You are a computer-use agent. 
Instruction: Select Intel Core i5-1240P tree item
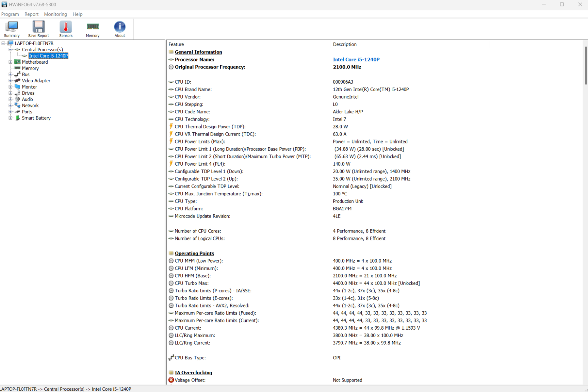[48, 56]
